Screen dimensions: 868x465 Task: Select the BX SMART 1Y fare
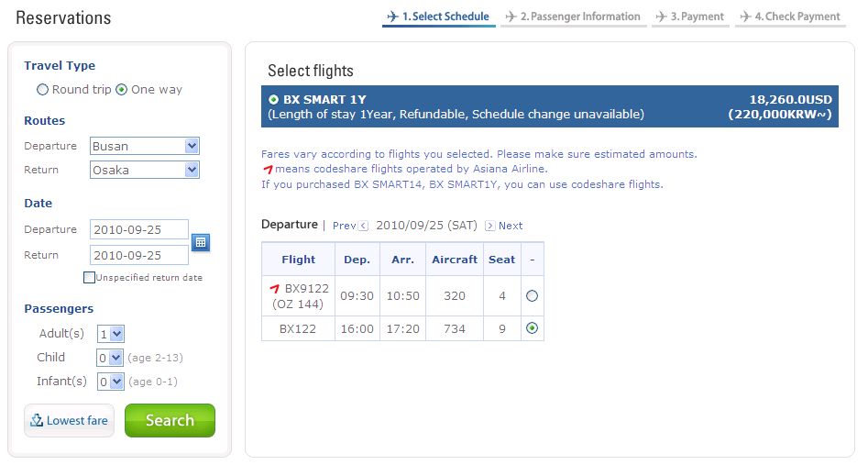(274, 99)
